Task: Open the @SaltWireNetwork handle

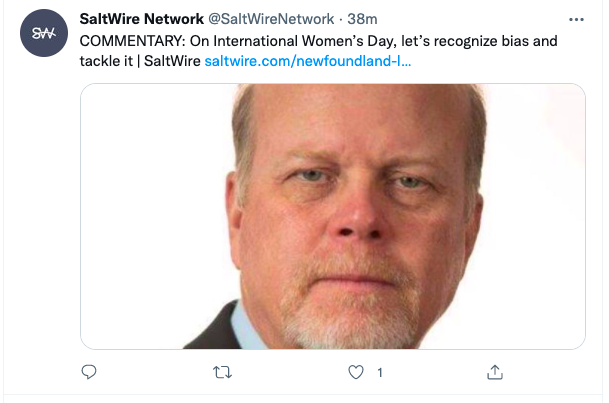Action: [x=271, y=19]
